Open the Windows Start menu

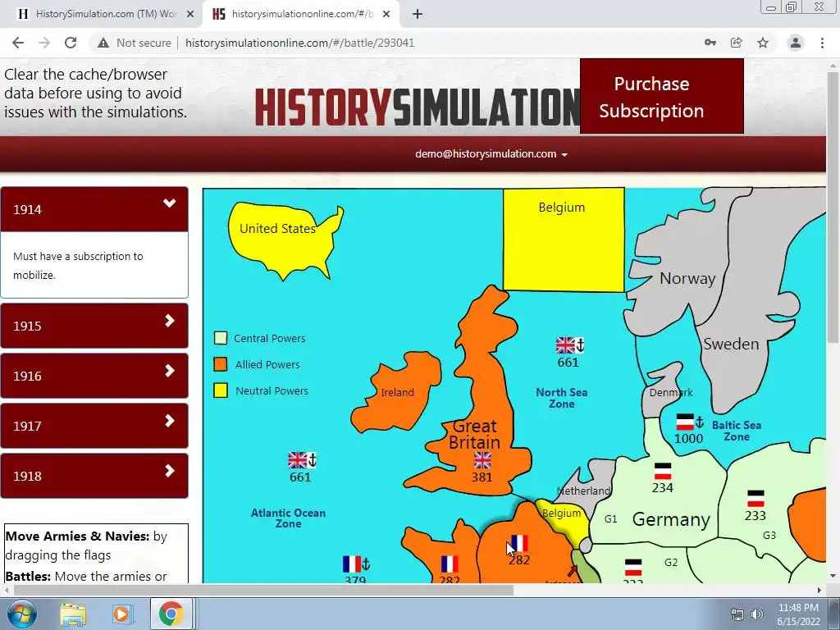pyautogui.click(x=21, y=614)
